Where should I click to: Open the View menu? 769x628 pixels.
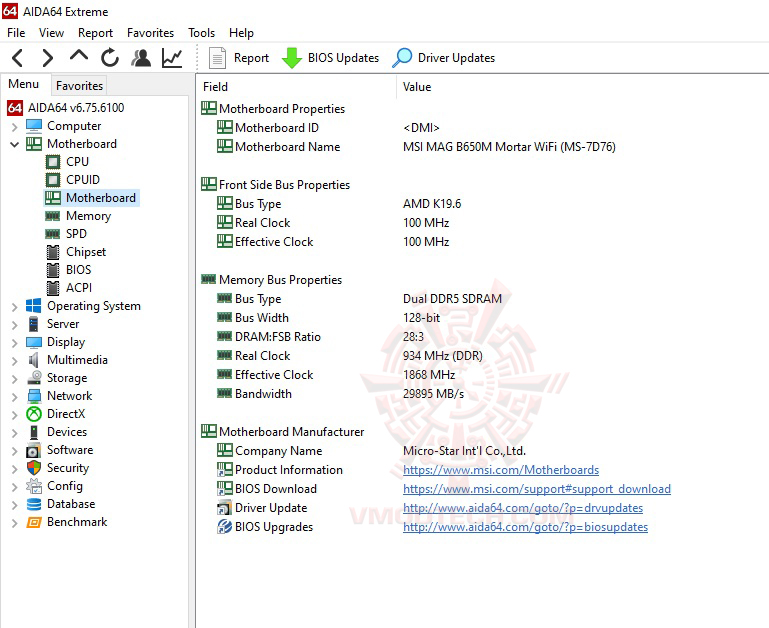point(51,33)
